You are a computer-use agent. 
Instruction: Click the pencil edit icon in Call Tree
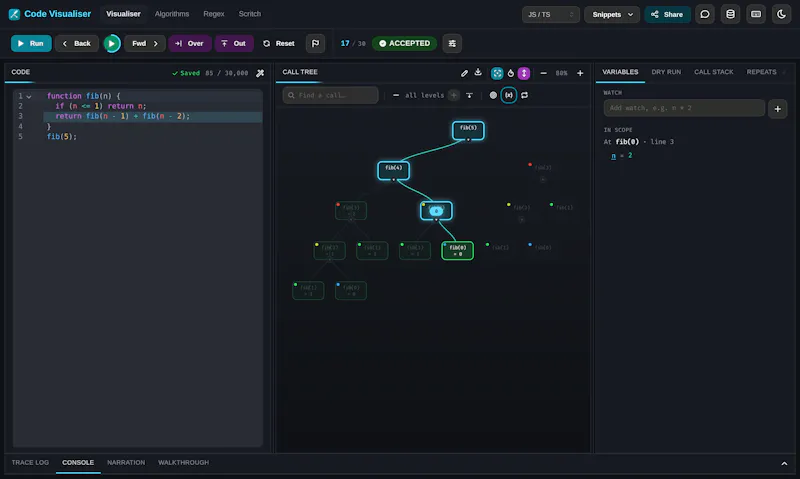(464, 73)
